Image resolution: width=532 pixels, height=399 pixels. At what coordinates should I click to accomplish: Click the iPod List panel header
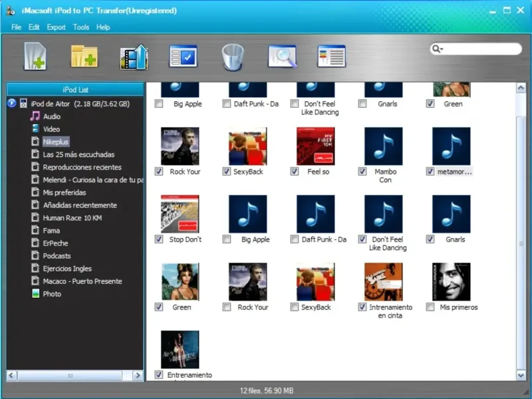[75, 90]
